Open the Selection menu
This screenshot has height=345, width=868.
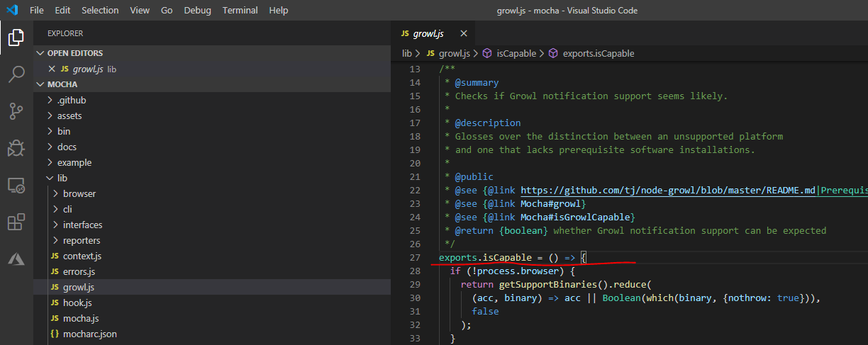[100, 11]
